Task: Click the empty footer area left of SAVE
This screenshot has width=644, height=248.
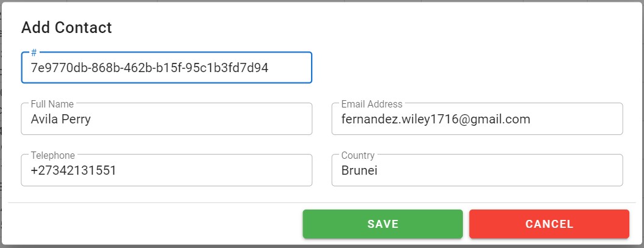Action: pyautogui.click(x=152, y=224)
